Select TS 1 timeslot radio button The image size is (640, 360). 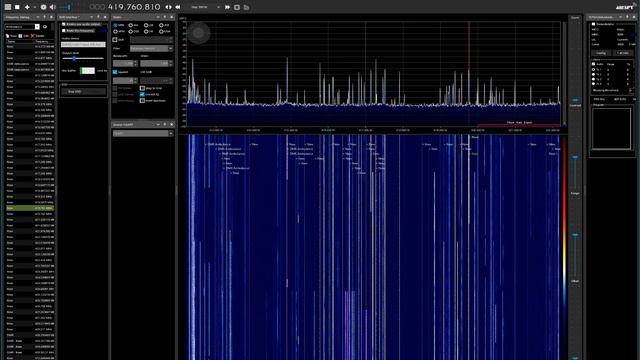click(x=593, y=70)
